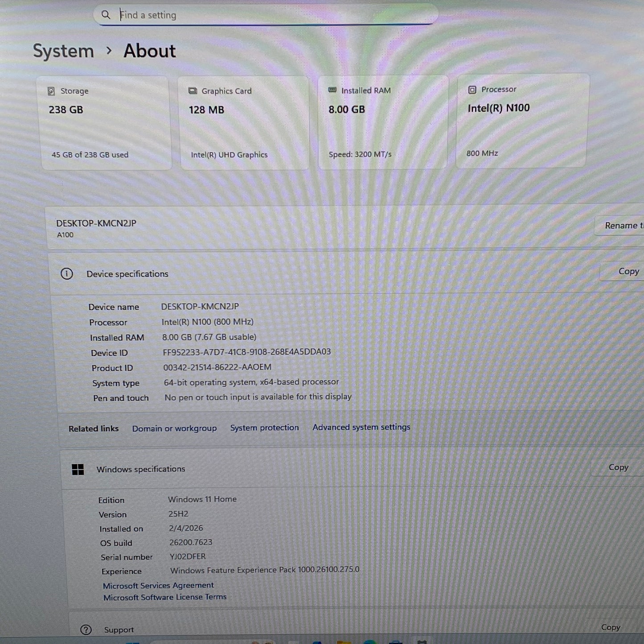Rename this PC button
Viewport: 644px width, 644px height.
click(x=620, y=226)
